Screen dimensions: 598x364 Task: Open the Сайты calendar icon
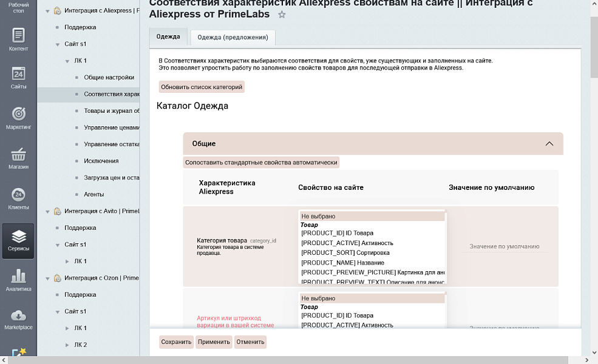[x=18, y=78]
